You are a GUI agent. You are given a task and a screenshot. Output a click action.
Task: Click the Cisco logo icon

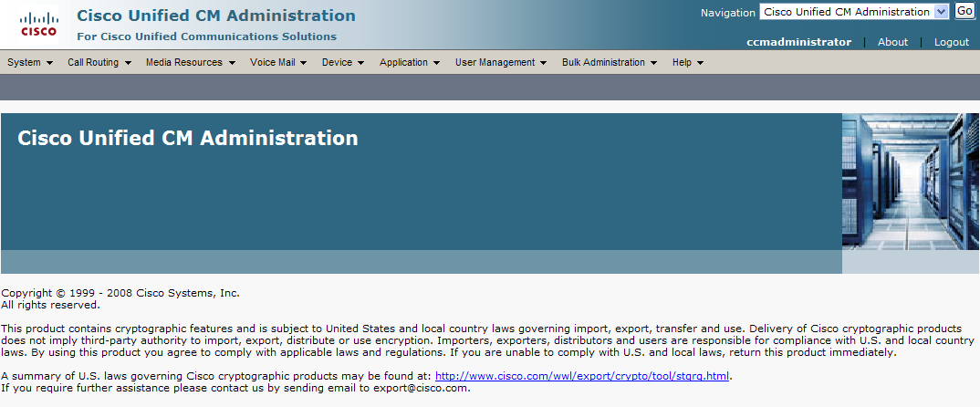pos(38,25)
